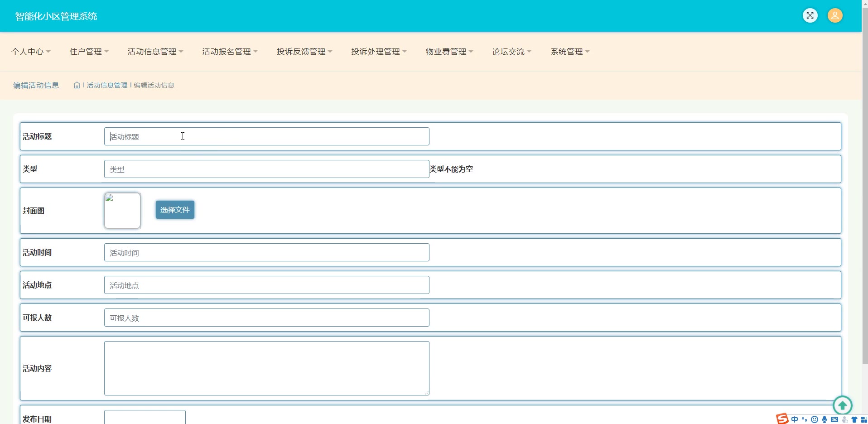This screenshot has width=868, height=424.
Task: Click the 类型不能为空 validation message
Action: click(x=451, y=169)
